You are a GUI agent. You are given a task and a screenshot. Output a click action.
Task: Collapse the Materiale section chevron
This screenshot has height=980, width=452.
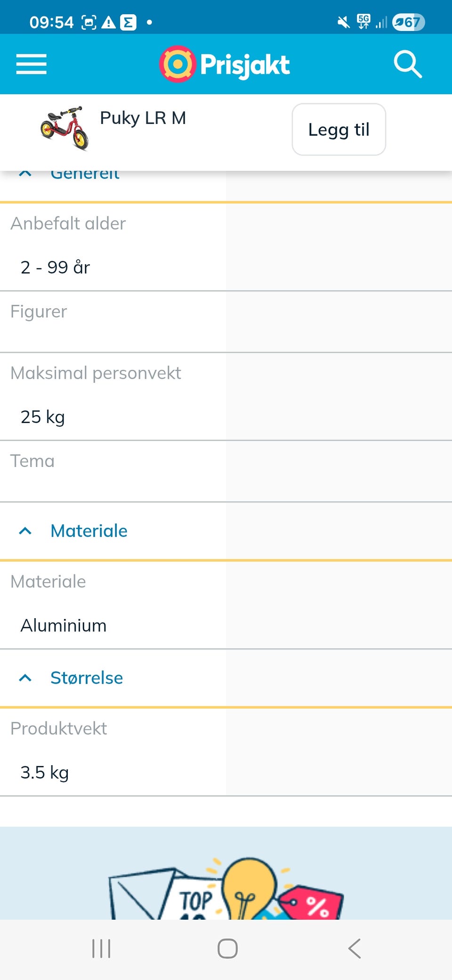(x=25, y=531)
